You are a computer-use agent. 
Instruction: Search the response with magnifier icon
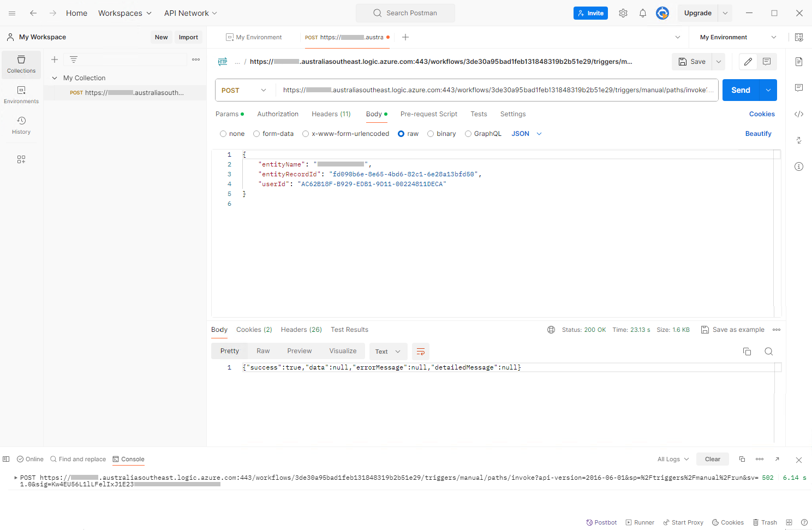tap(768, 352)
